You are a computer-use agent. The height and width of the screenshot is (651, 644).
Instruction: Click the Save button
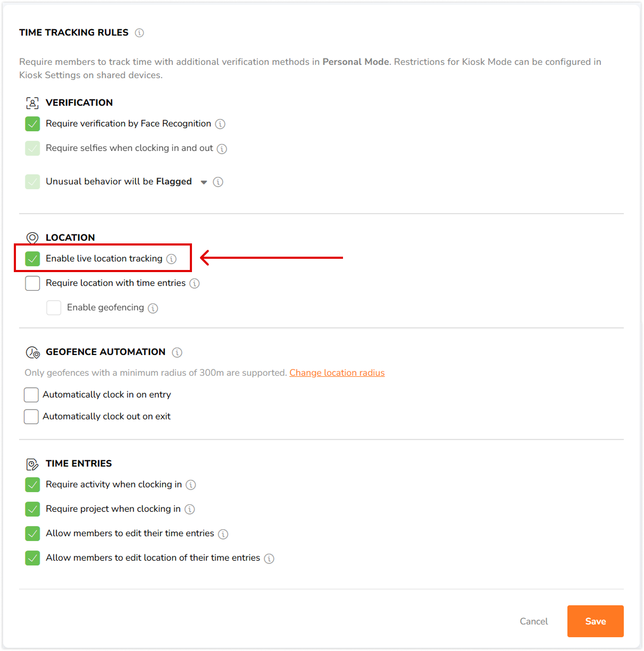(x=595, y=621)
